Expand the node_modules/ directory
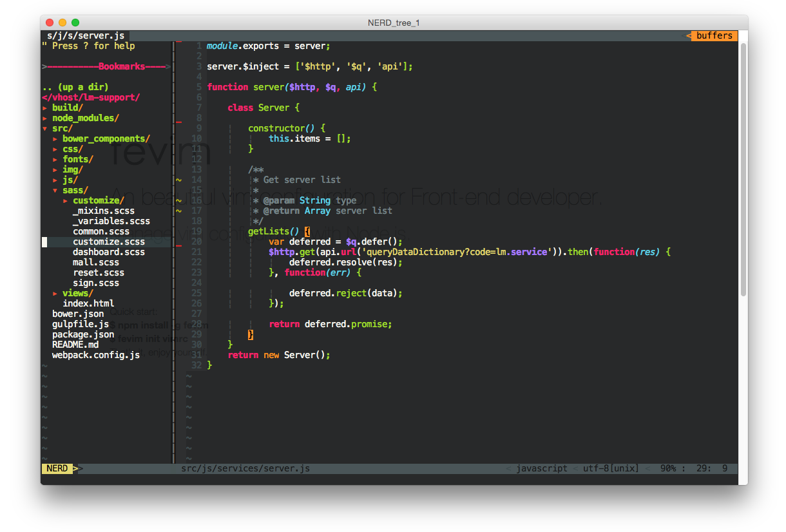 [x=45, y=119]
